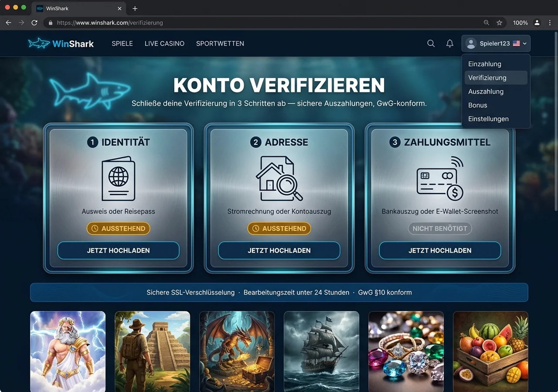Open LIVE CASINO navigation item

(x=164, y=44)
